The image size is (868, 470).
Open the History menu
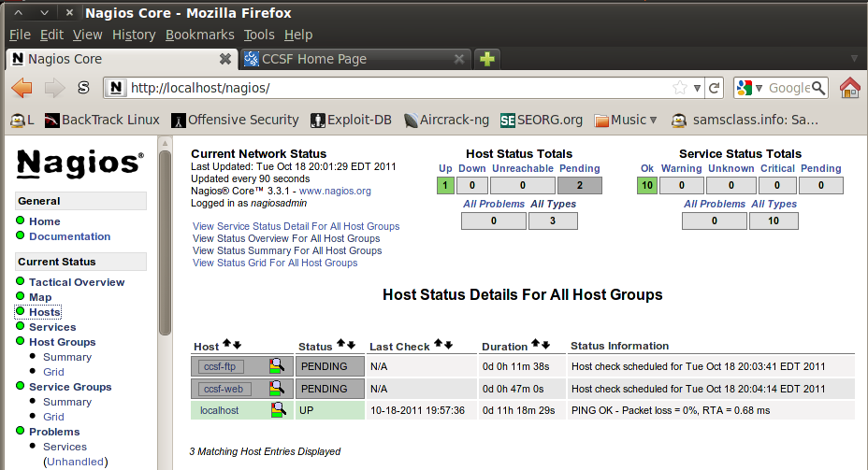click(134, 35)
